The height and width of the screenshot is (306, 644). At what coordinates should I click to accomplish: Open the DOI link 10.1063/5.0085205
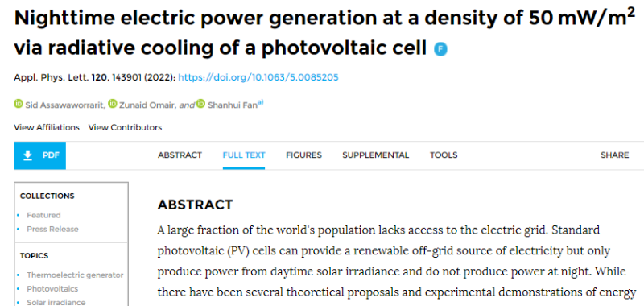[258, 77]
